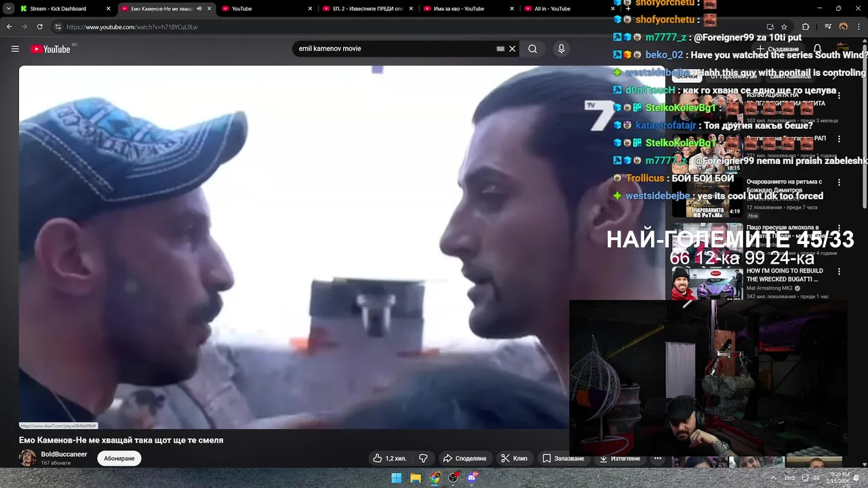The height and width of the screenshot is (488, 868).
Task: Open Windows Start menu
Action: pos(396,478)
